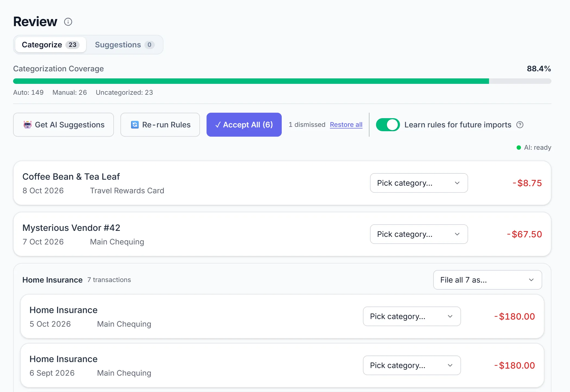The image size is (570, 392).
Task: Click the -$180.00 amount dated 6 Sept
Action: [514, 365]
